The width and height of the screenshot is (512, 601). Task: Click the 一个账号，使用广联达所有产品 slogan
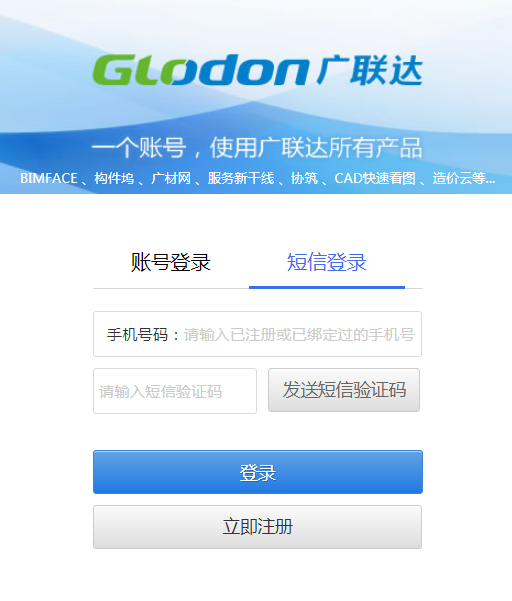pyautogui.click(x=257, y=148)
